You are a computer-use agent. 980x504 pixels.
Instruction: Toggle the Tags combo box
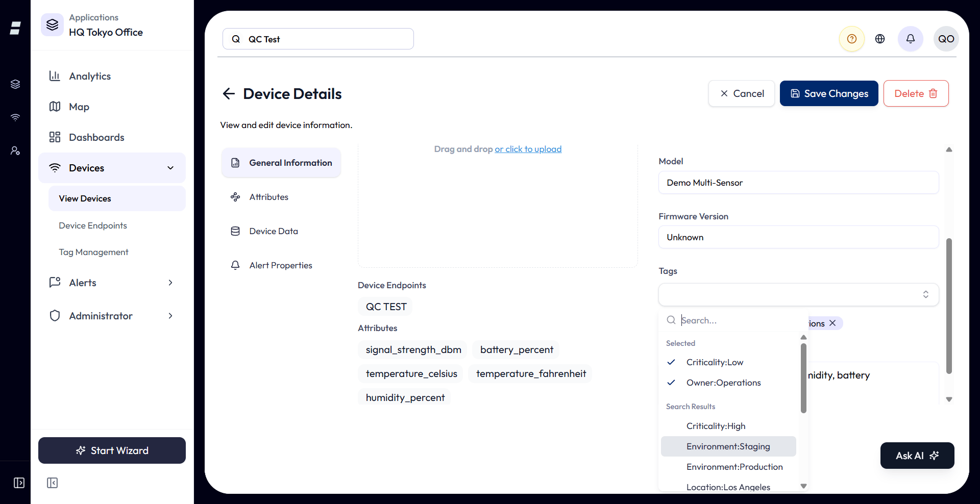point(798,294)
